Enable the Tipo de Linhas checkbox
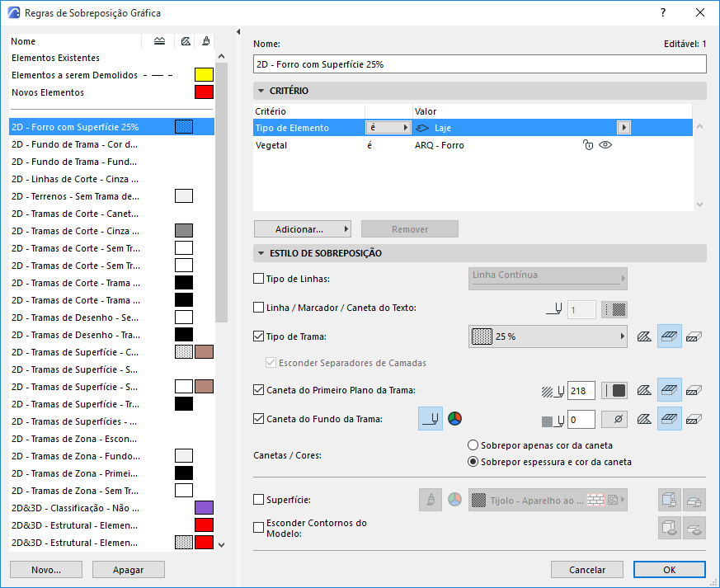Image resolution: width=720 pixels, height=588 pixels. click(x=258, y=279)
